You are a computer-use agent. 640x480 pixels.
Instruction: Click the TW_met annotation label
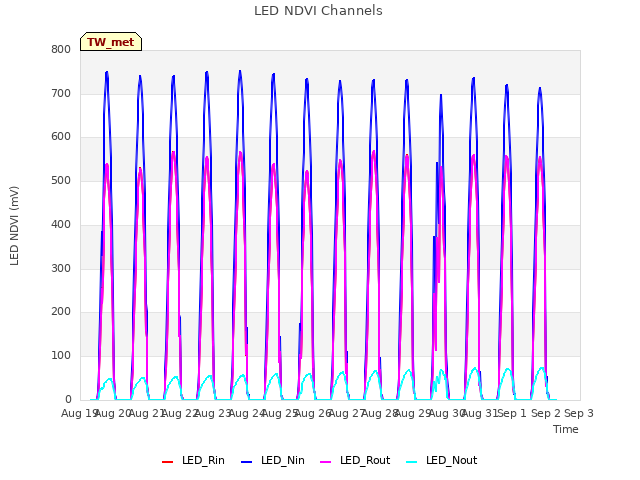click(111, 42)
